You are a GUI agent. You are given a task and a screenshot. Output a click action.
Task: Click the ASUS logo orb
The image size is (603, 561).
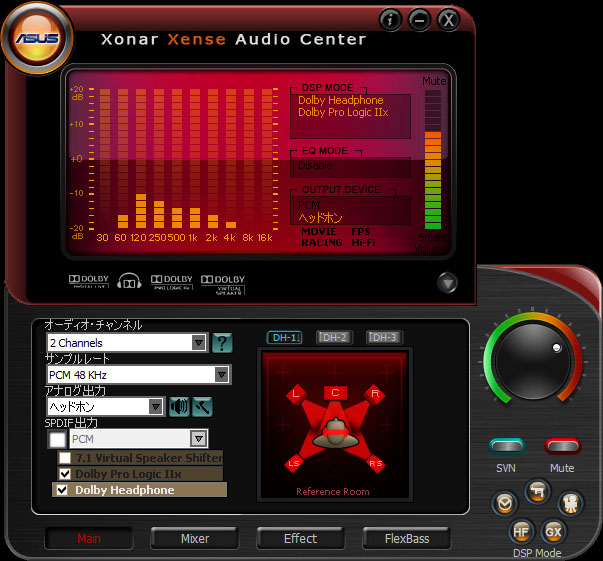[37, 38]
